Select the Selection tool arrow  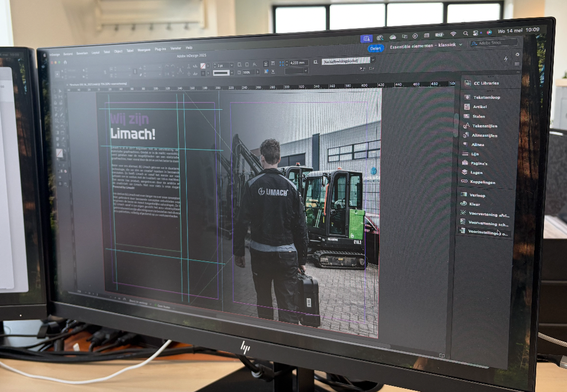tap(55, 92)
